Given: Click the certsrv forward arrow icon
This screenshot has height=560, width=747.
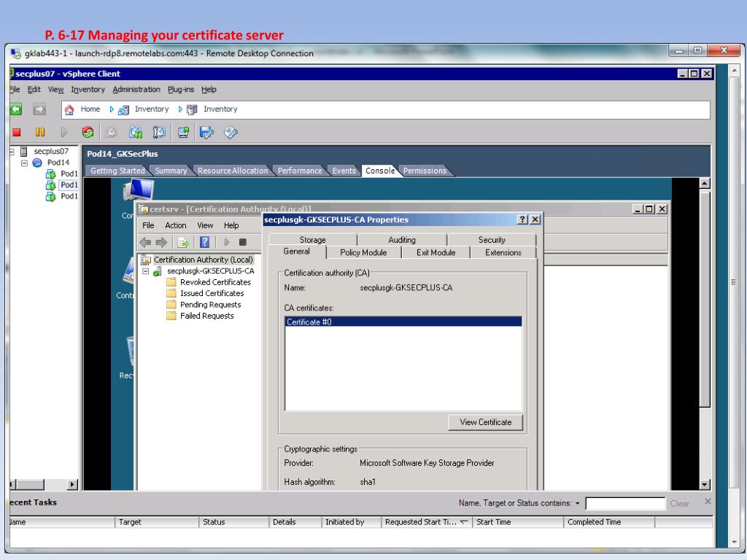Looking at the screenshot, I should pos(161,242).
